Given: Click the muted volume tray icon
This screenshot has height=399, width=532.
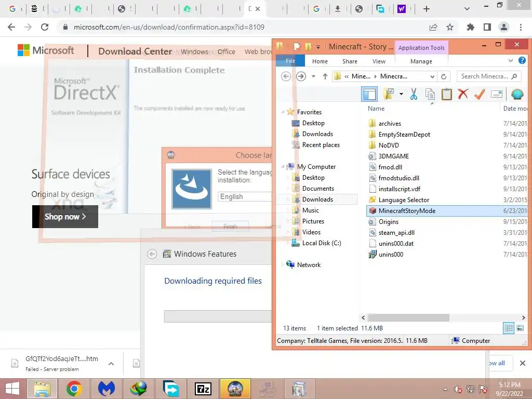Looking at the screenshot, I should click(x=458, y=389).
